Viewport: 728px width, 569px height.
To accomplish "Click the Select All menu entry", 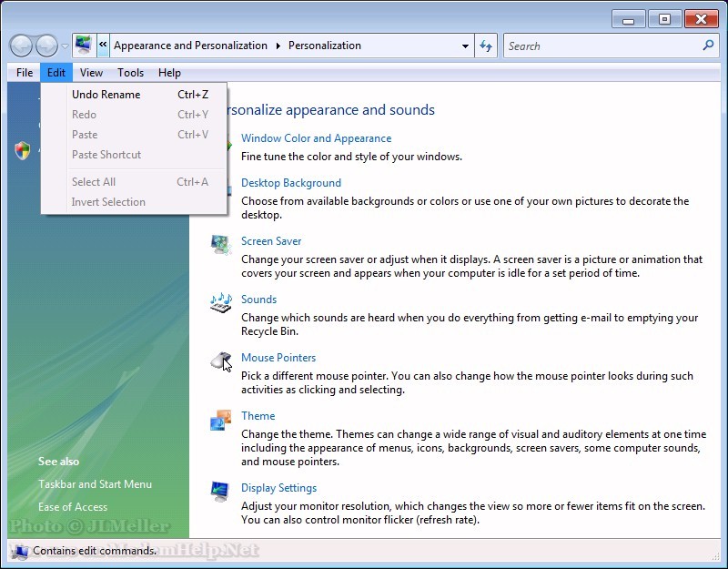I will click(134, 181).
